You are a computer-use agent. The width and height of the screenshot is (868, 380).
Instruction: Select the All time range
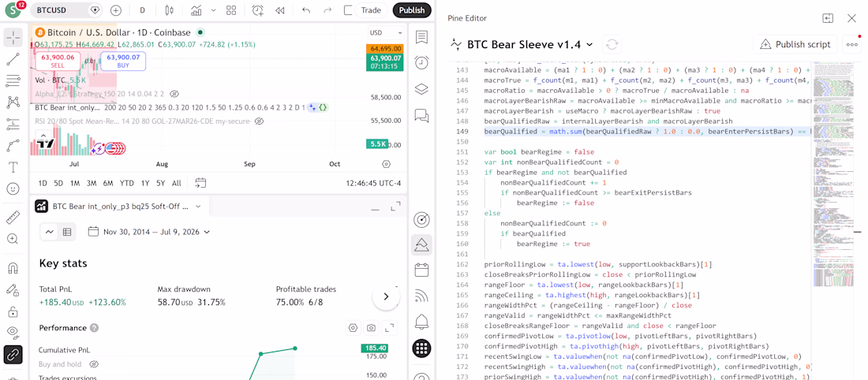click(x=176, y=183)
